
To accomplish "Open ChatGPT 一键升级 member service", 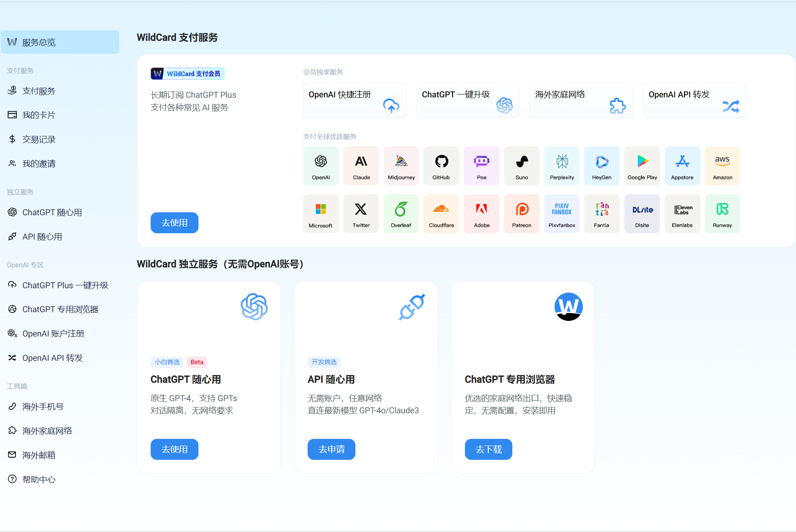I will [x=468, y=100].
